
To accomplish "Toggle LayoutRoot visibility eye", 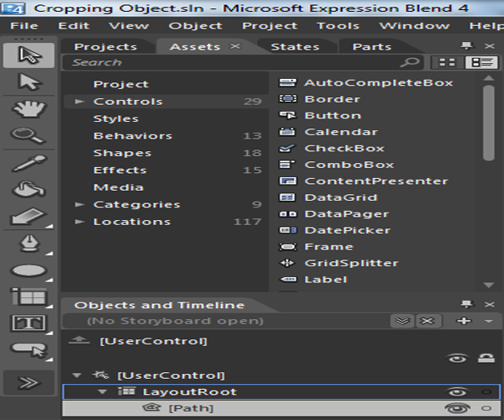I will (x=458, y=391).
